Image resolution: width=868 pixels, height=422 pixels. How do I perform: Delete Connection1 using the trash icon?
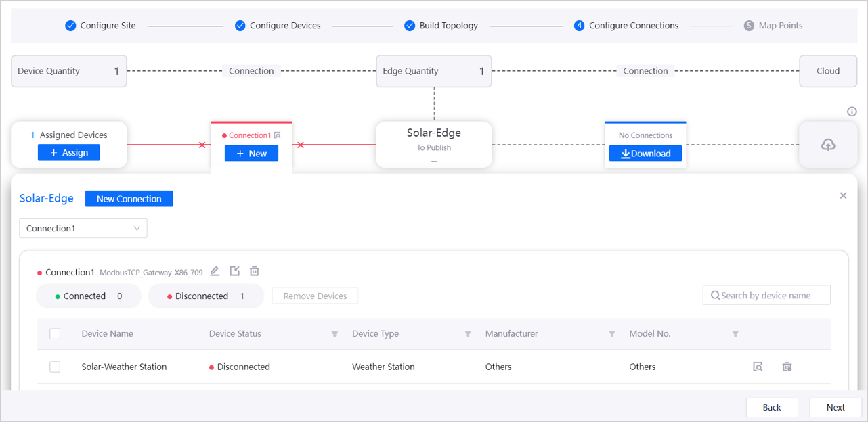(x=255, y=271)
